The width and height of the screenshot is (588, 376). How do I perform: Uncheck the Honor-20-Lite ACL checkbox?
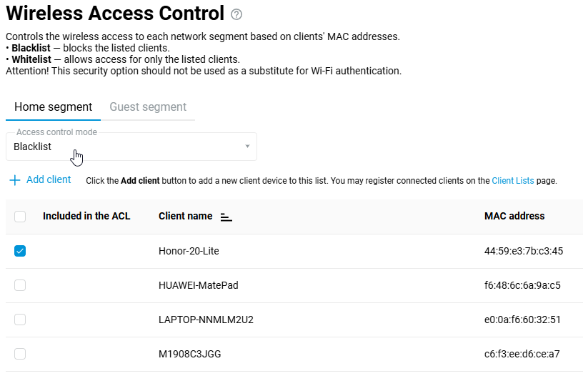(x=20, y=251)
